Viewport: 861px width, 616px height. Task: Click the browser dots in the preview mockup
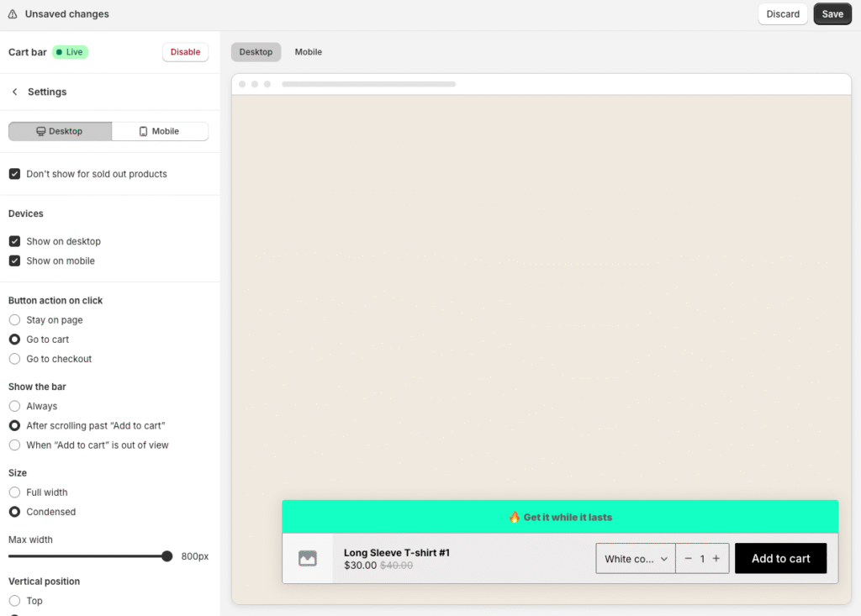tap(255, 83)
